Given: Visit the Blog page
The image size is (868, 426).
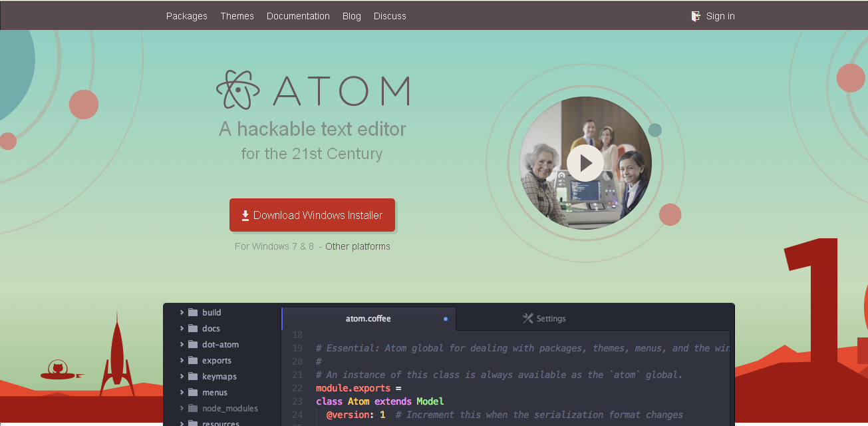Looking at the screenshot, I should pos(352,16).
